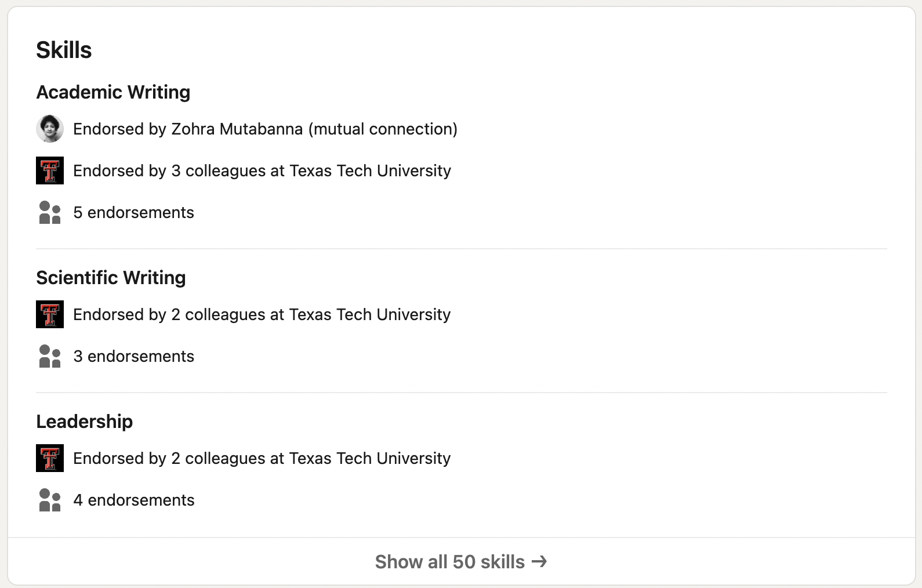The height and width of the screenshot is (588, 922).
Task: Click the people icon beside 3 endorsements
Action: tap(49, 356)
